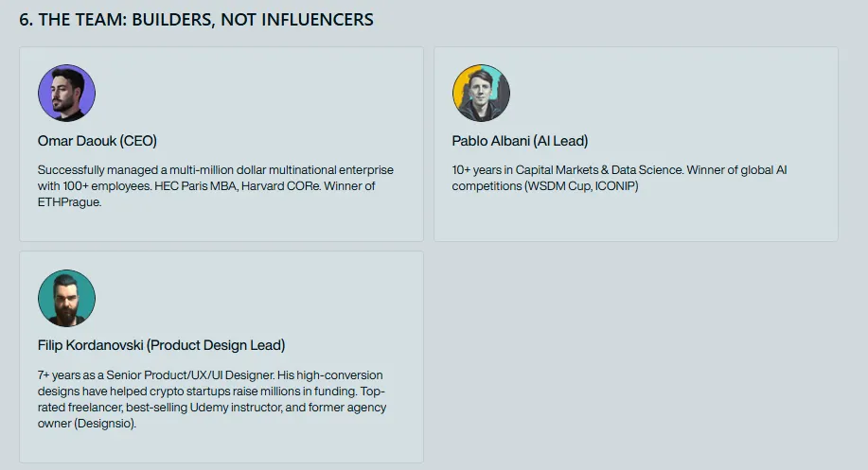The height and width of the screenshot is (470, 868).
Task: Click the Udemy instructor mention
Action: point(248,408)
